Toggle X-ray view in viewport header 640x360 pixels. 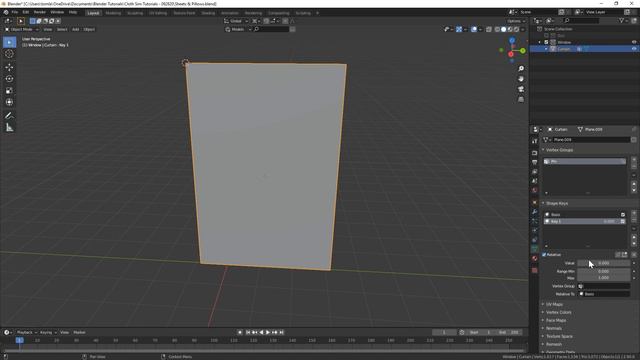coord(489,29)
